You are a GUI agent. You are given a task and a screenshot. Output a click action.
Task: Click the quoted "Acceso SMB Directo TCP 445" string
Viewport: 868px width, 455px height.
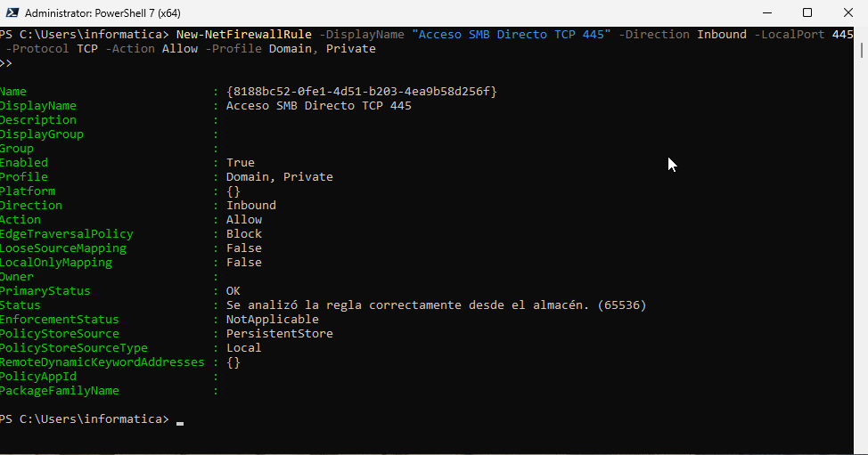(x=512, y=35)
